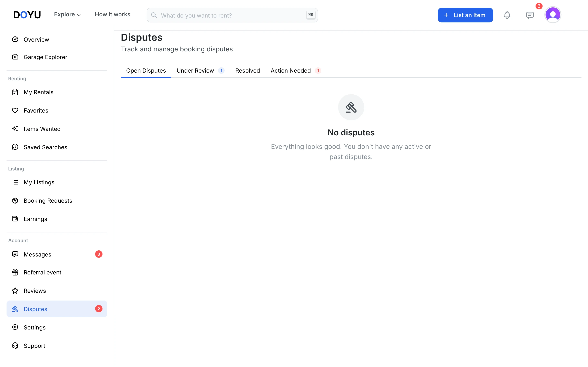Click the DOYU logo
588x367 pixels.
pos(27,15)
